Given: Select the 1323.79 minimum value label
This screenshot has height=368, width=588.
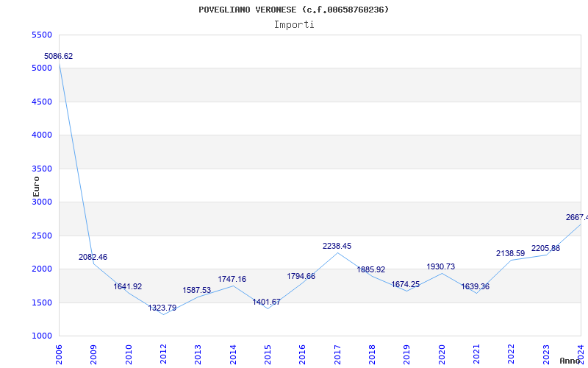Looking at the screenshot, I should pos(162,308).
